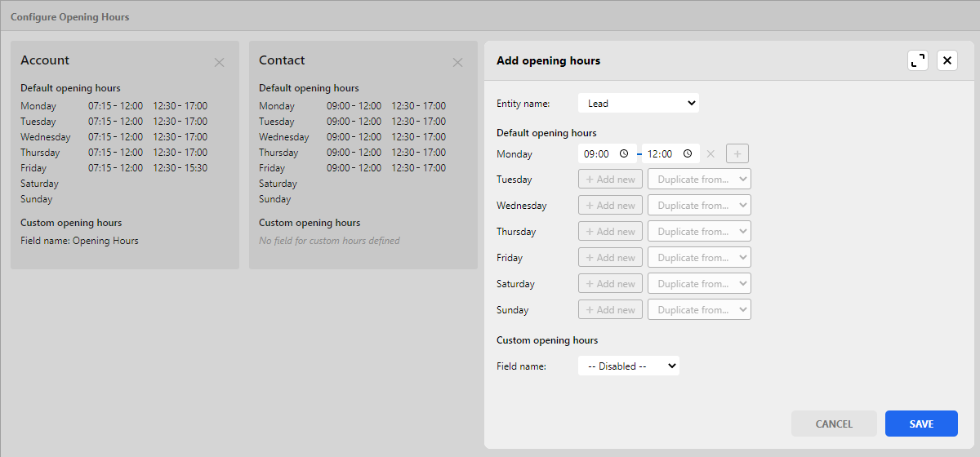Screen dimensions: 980x457
Task: Open clock picker for Monday end time
Action: click(x=688, y=153)
